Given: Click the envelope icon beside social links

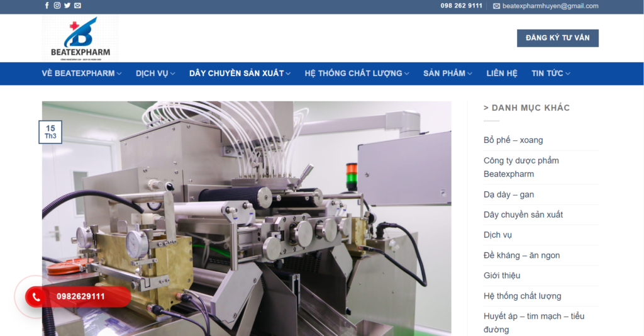Looking at the screenshot, I should [77, 6].
